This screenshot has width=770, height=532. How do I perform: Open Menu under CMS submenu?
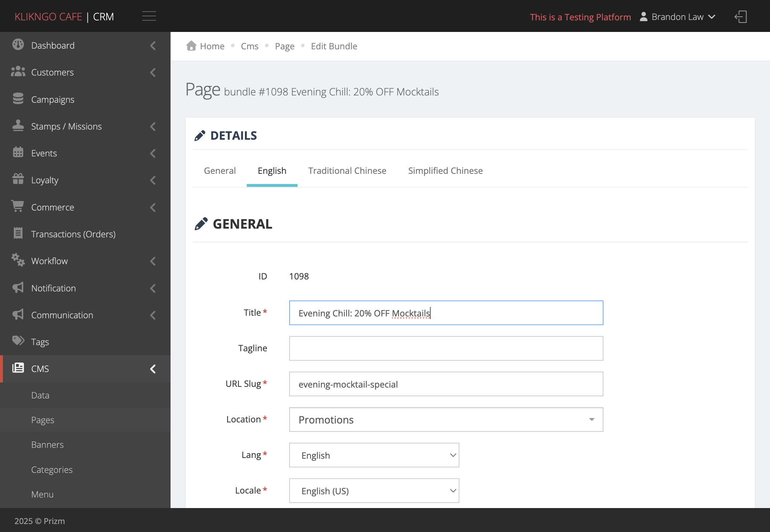pyautogui.click(x=42, y=494)
